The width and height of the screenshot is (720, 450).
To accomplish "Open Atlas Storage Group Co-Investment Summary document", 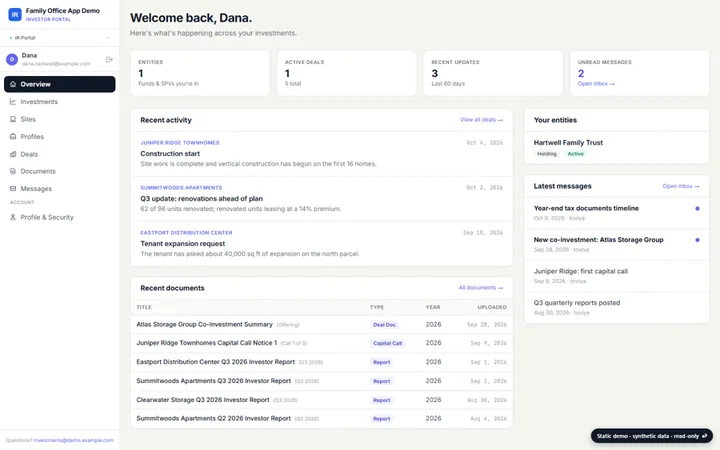I will (x=204, y=325).
